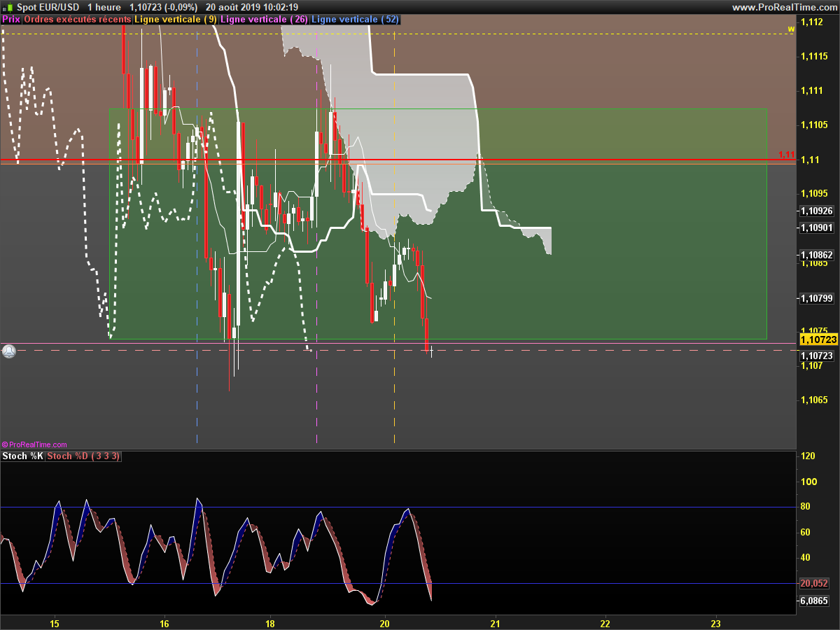Click the 1,1095 price axis label

pos(814,194)
